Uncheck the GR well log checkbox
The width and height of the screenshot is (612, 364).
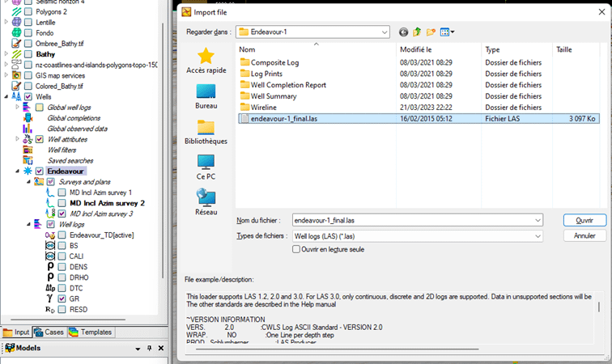(x=62, y=298)
